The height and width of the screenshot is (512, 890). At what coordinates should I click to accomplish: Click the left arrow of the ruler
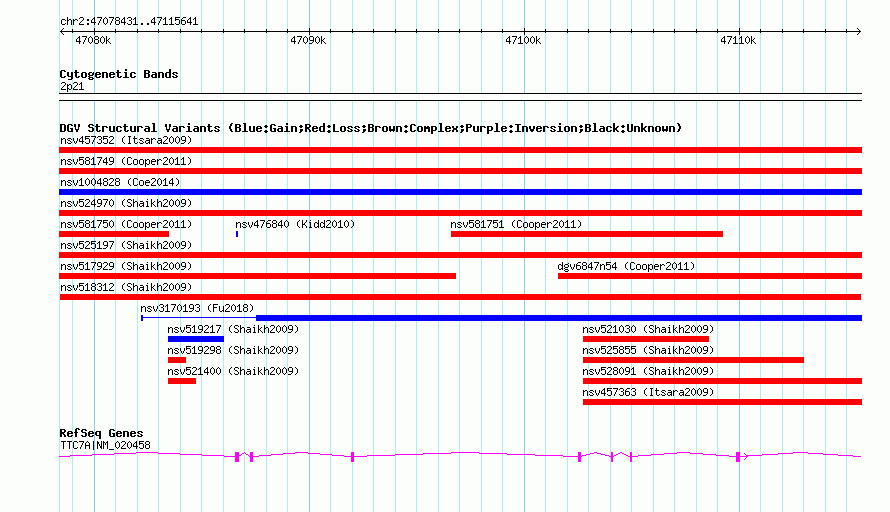[x=62, y=31]
